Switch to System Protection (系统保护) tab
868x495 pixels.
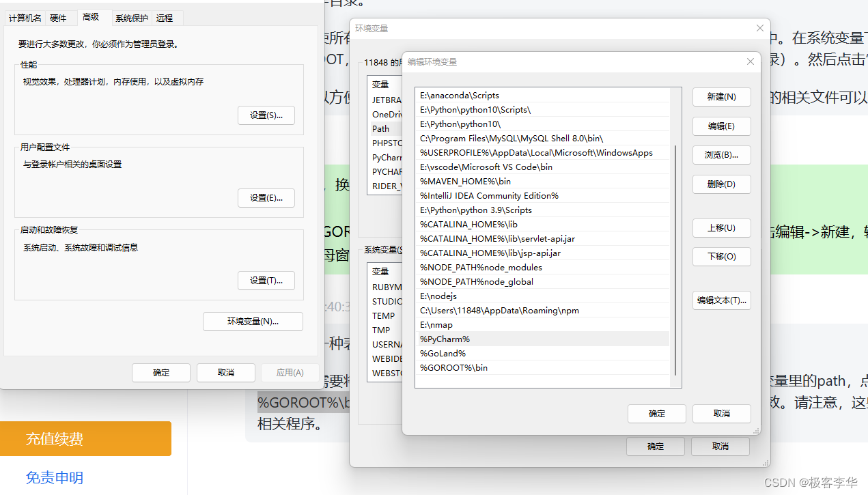click(132, 18)
